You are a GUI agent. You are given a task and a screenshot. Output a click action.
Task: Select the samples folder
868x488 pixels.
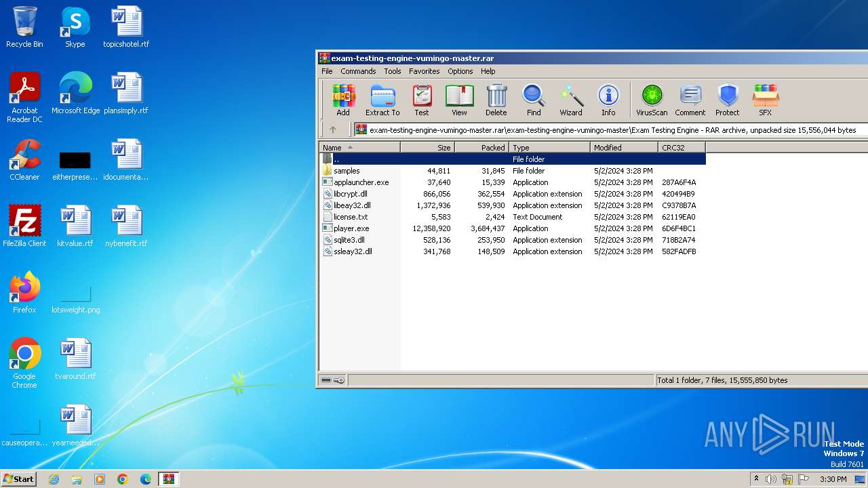(513, 171)
